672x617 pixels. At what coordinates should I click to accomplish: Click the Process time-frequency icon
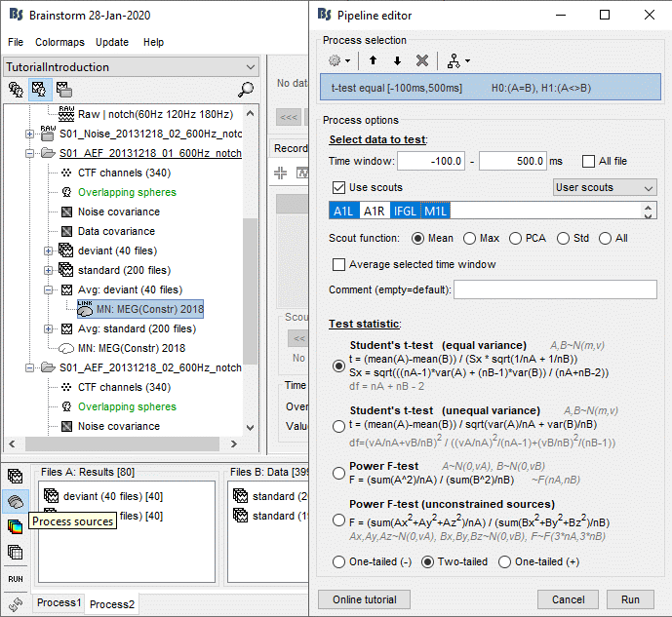tap(16, 526)
